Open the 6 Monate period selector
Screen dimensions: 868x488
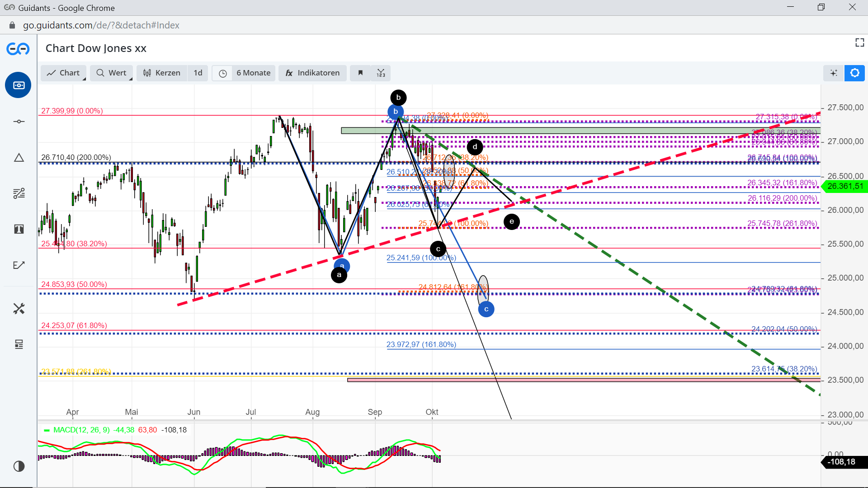coord(253,73)
